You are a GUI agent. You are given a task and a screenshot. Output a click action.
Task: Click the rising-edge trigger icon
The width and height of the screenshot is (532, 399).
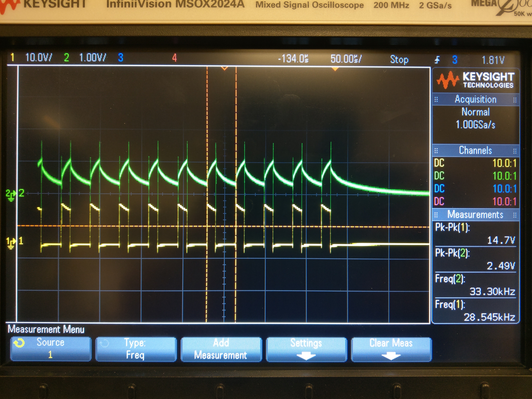[437, 60]
